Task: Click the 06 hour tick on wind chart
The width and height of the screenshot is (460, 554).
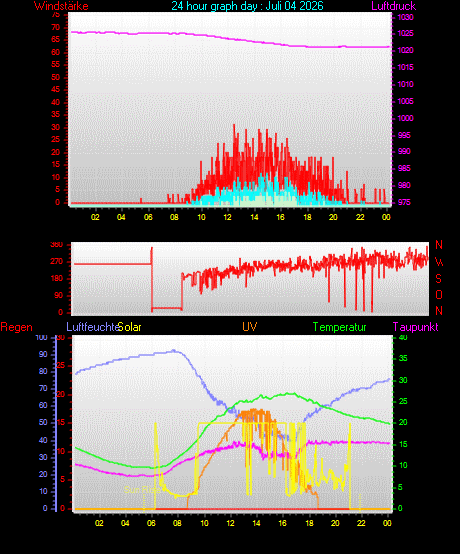Action: point(148,217)
